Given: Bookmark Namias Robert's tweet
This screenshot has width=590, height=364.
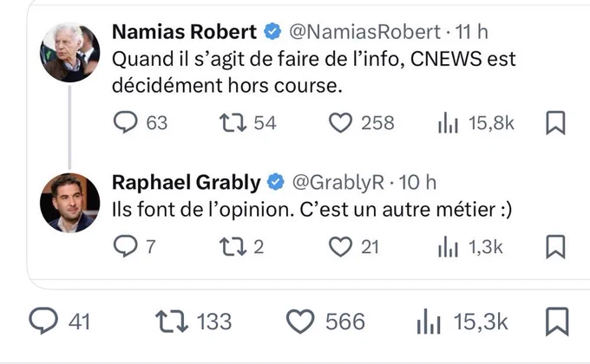Looking at the screenshot, I should point(555,122).
